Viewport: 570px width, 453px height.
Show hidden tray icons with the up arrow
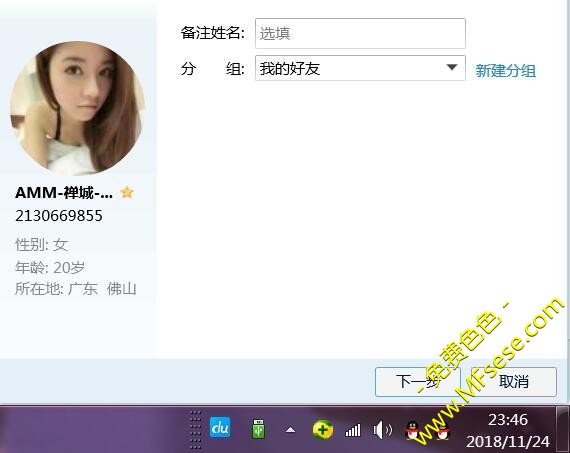[x=290, y=430]
